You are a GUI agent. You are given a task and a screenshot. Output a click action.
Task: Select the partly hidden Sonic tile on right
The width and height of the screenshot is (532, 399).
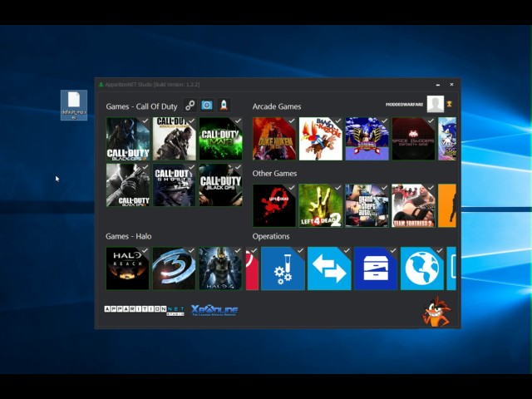(447, 139)
